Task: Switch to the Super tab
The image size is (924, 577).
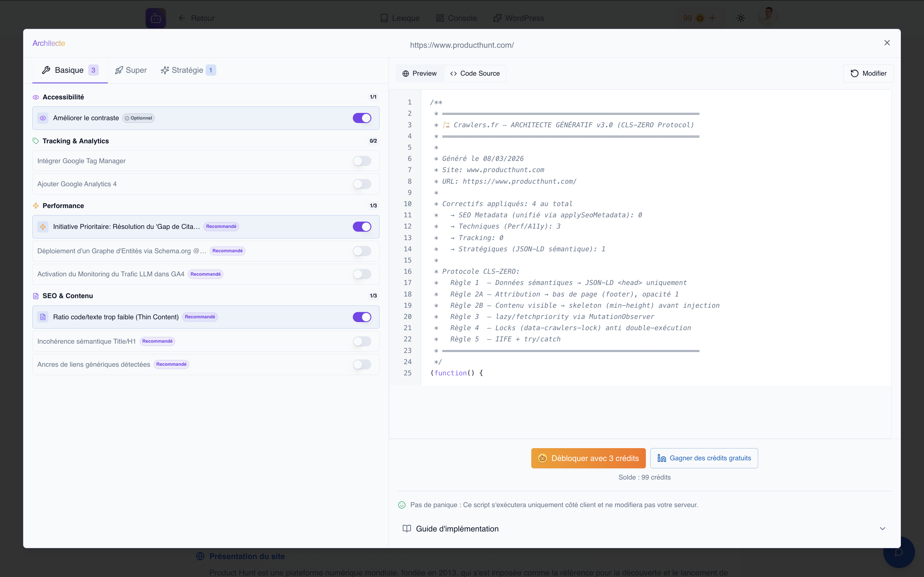Action: (131, 70)
